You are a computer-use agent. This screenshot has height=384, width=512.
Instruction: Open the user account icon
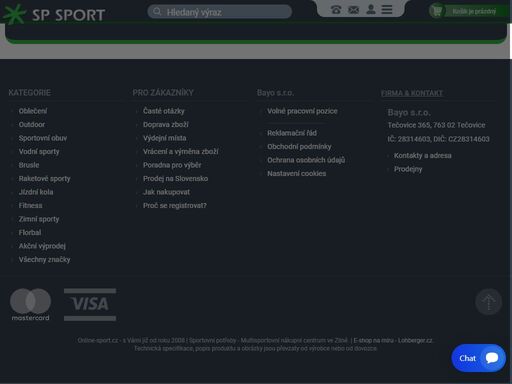371,9
